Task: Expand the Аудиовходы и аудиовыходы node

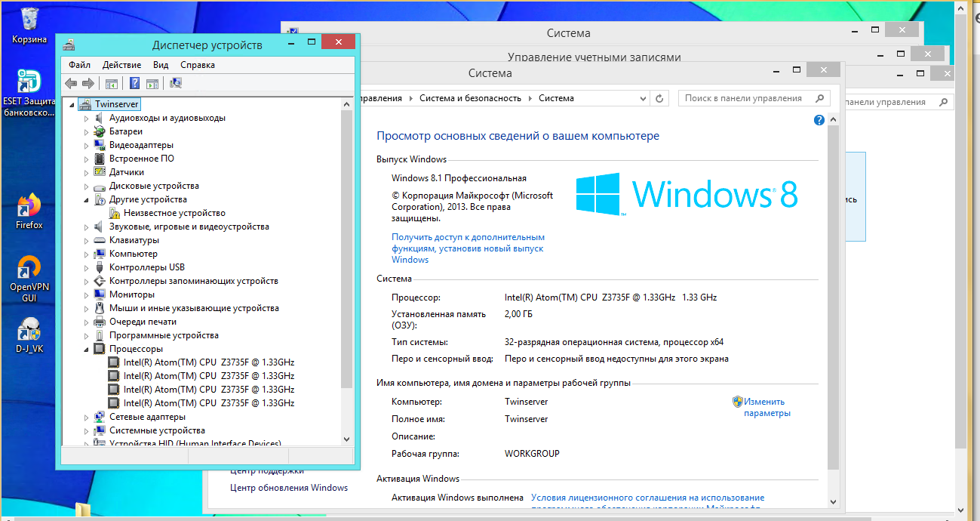Action: coord(86,119)
